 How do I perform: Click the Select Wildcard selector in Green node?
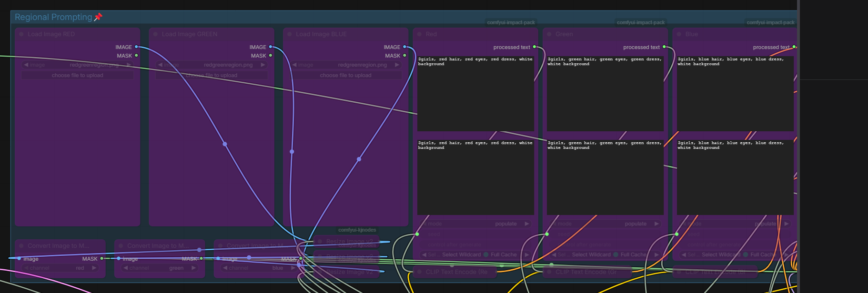tap(591, 255)
